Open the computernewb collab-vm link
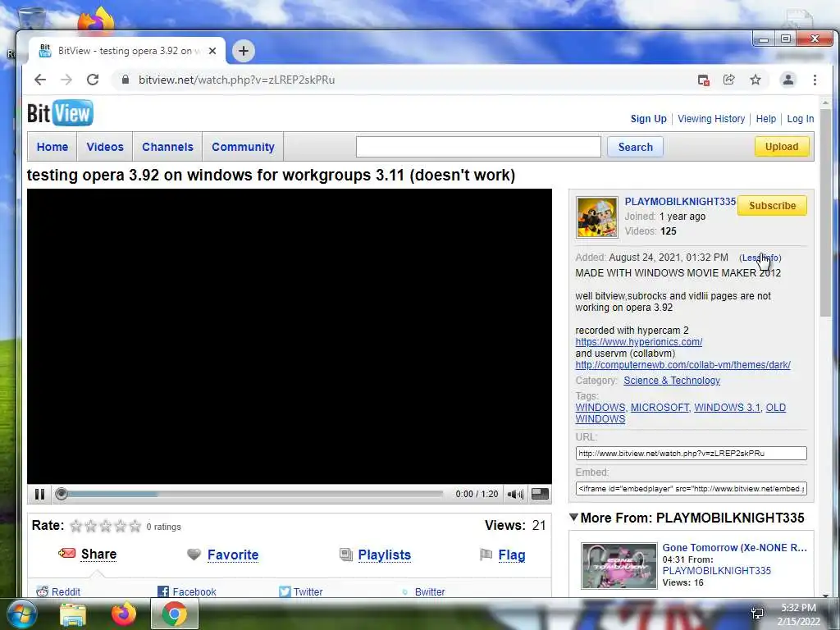The width and height of the screenshot is (840, 630). point(683,365)
